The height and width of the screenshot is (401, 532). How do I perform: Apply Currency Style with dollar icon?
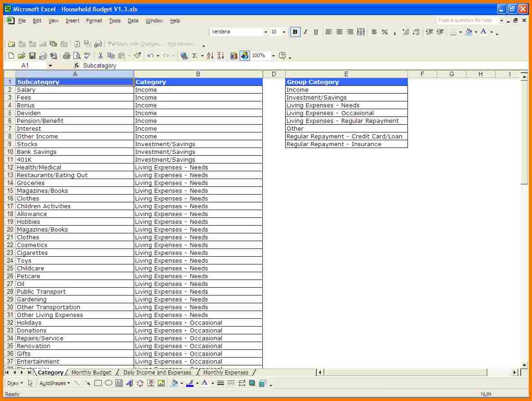pyautogui.click(x=374, y=32)
